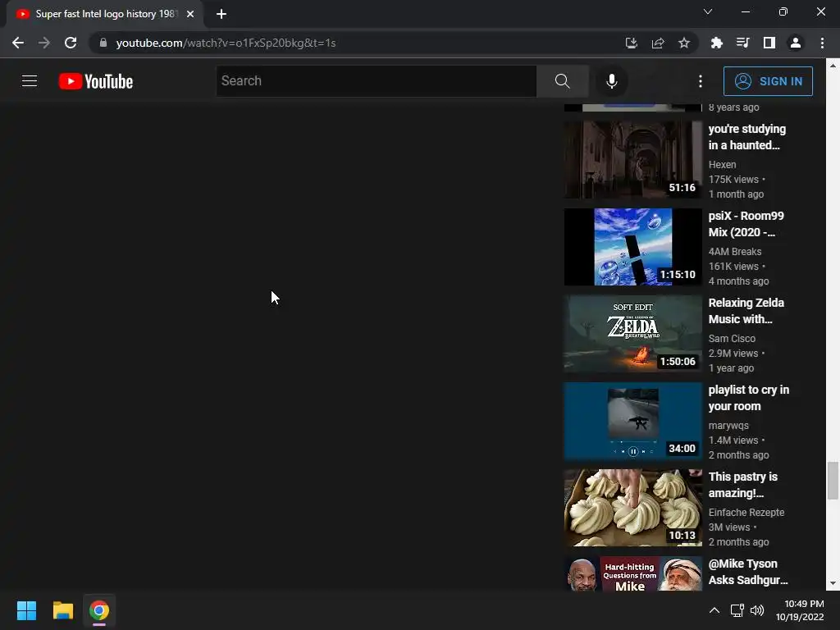Image resolution: width=840 pixels, height=630 pixels.
Task: Open YouTube settings three-dot menu
Action: click(701, 81)
